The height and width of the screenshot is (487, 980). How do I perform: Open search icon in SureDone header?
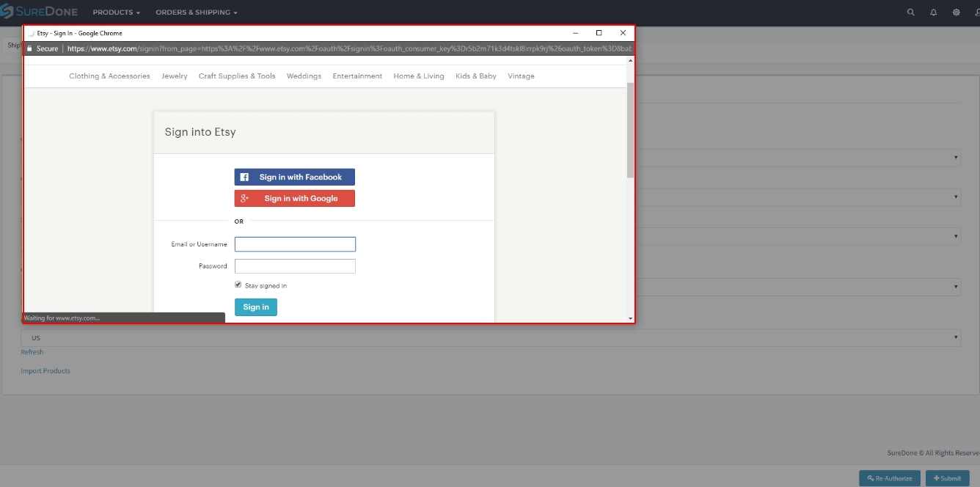point(911,12)
